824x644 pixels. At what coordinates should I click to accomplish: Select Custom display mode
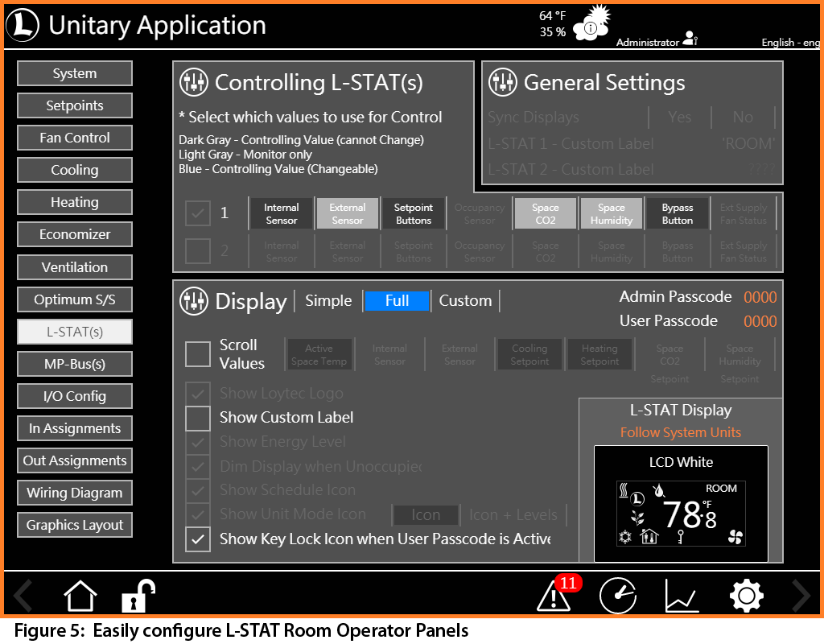point(465,301)
